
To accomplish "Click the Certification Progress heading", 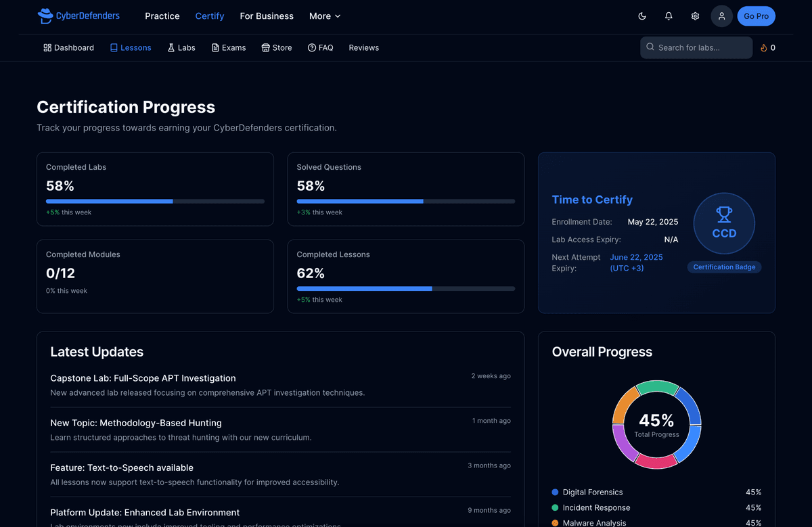I will (126, 107).
